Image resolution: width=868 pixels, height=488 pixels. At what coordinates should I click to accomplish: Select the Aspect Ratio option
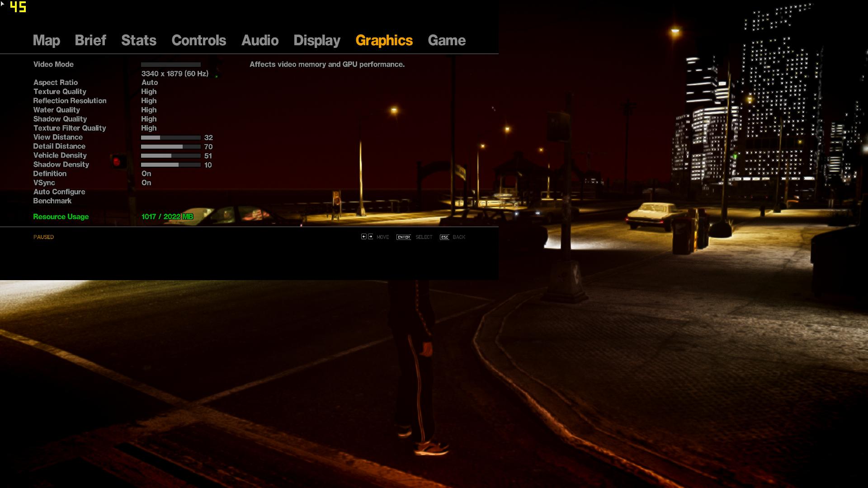(x=56, y=83)
